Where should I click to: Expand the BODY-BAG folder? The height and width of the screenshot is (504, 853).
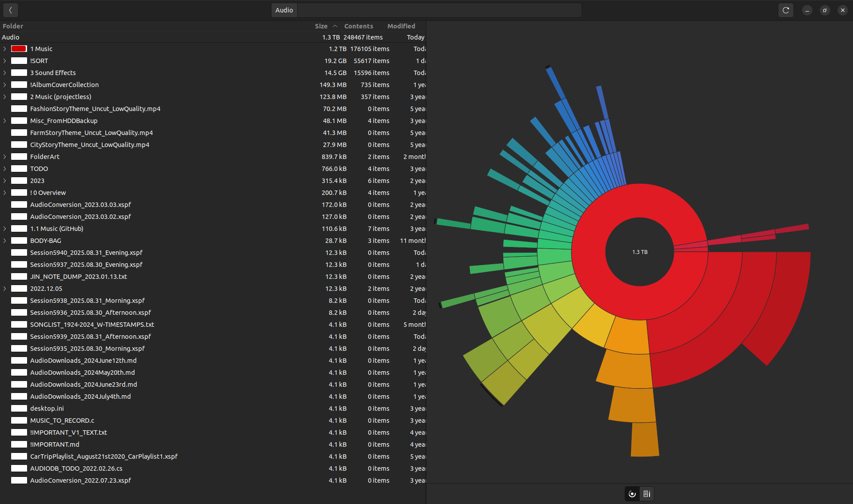click(4, 241)
